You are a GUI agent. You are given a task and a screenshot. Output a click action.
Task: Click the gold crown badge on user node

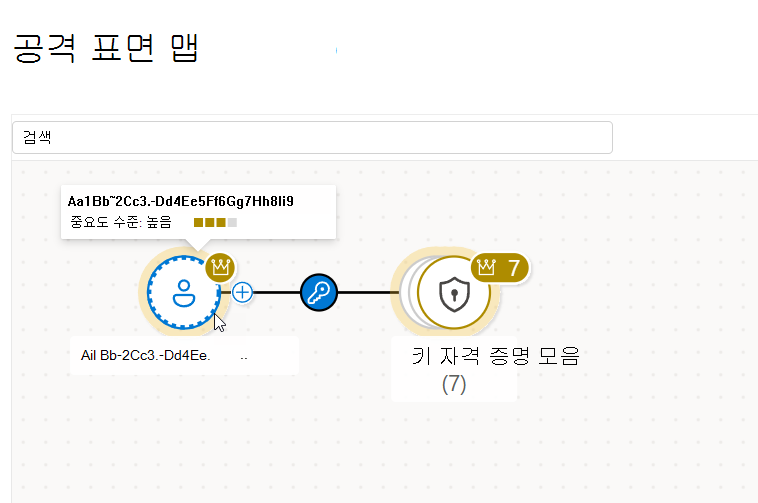pos(220,267)
